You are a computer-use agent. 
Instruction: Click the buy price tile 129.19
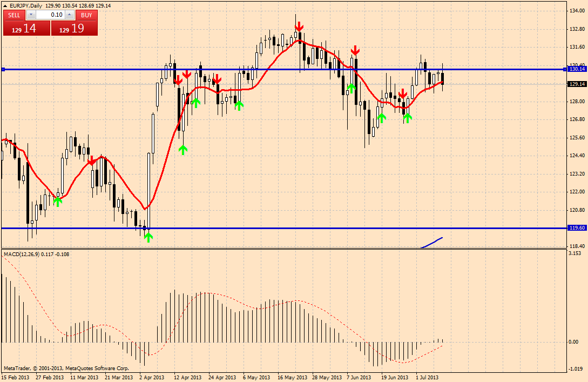click(75, 28)
